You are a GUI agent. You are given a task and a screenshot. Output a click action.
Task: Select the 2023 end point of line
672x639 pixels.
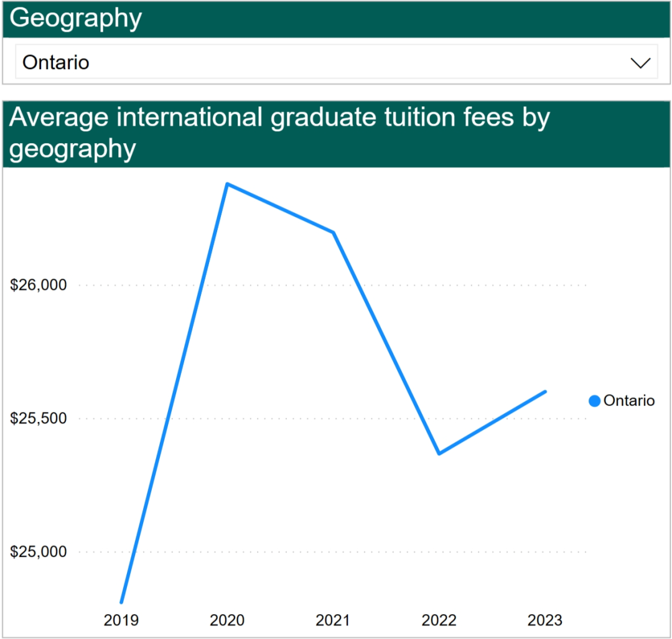pyautogui.click(x=545, y=391)
